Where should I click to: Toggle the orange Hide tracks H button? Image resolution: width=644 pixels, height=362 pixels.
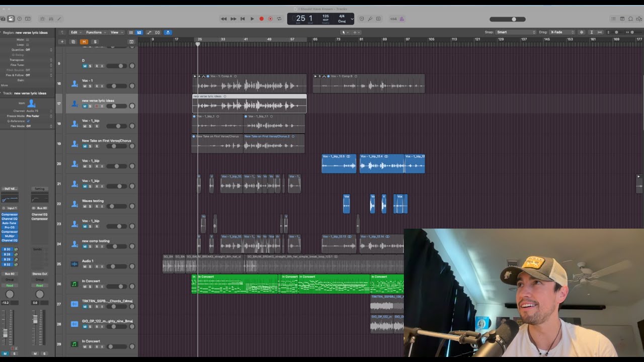pos(84,42)
